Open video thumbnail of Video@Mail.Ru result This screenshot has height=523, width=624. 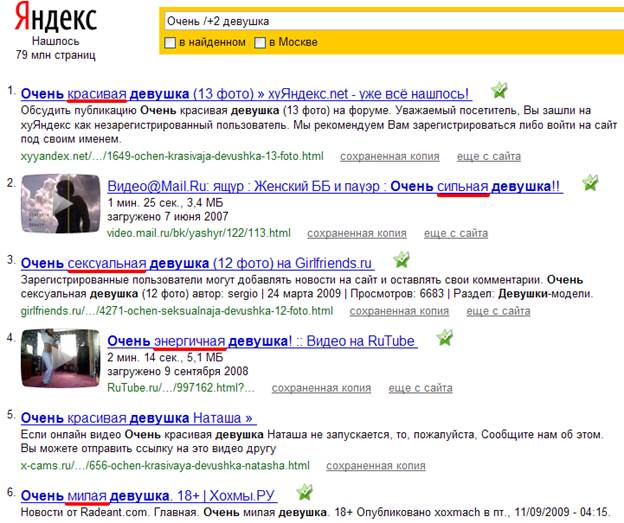coord(60,204)
